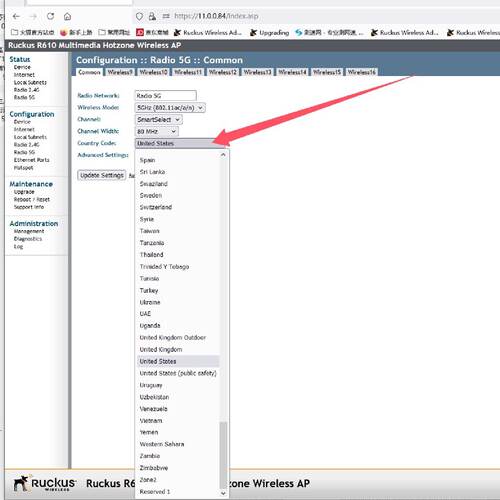500x500 pixels.
Task: Open Ethernet Ports under Configuration
Action: [x=31, y=160]
